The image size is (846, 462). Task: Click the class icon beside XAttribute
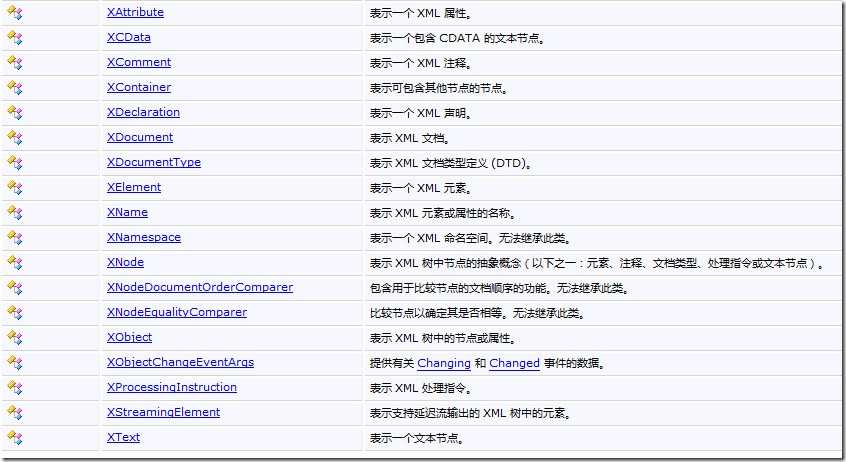coord(15,13)
